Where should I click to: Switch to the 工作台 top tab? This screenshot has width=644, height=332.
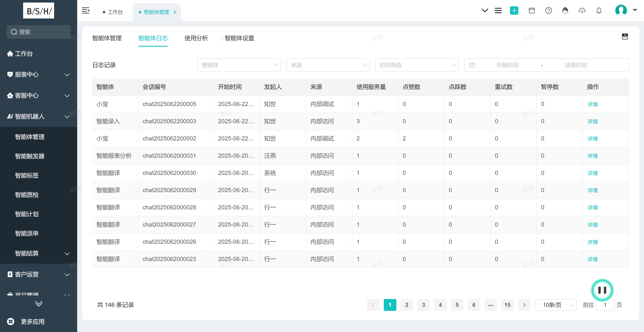click(x=113, y=12)
